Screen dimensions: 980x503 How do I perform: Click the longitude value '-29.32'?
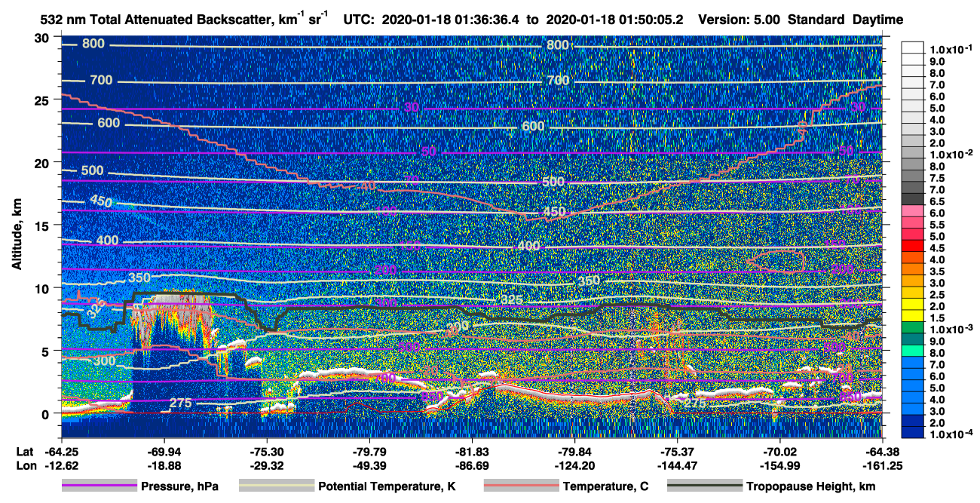click(266, 465)
